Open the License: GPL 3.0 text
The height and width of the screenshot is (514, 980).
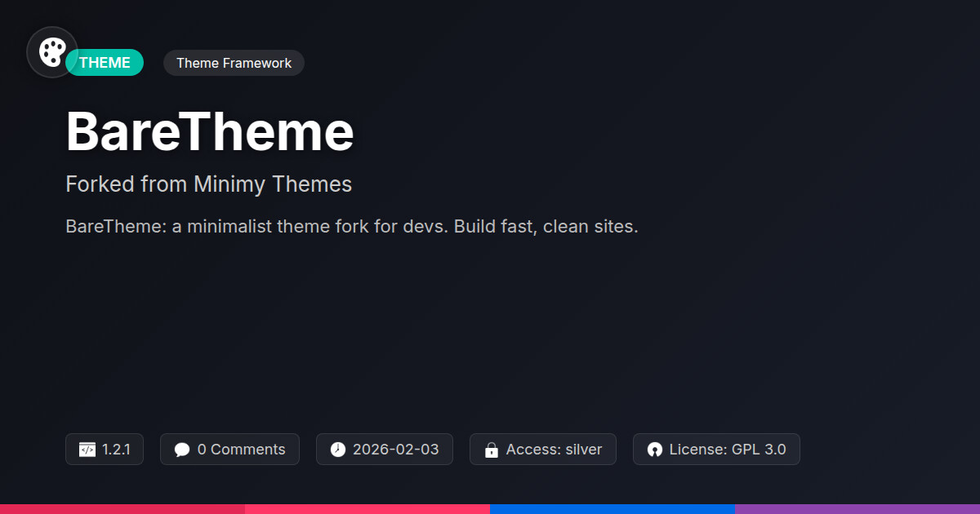point(727,450)
